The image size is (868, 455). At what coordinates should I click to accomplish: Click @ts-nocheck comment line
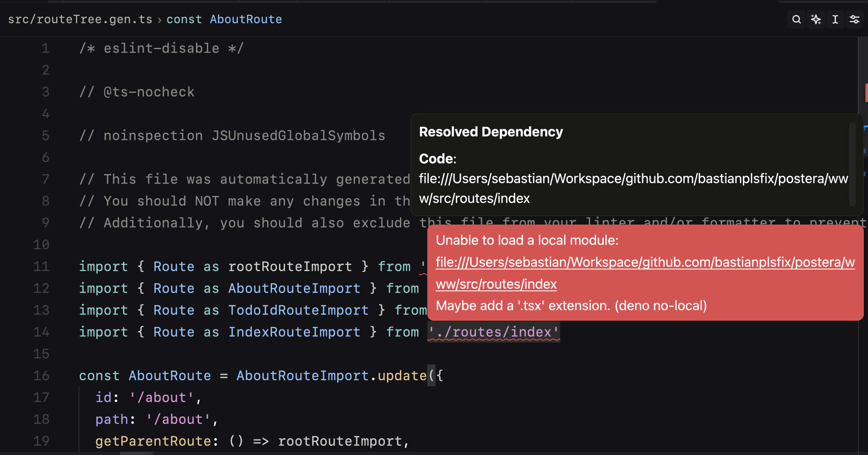coord(137,92)
